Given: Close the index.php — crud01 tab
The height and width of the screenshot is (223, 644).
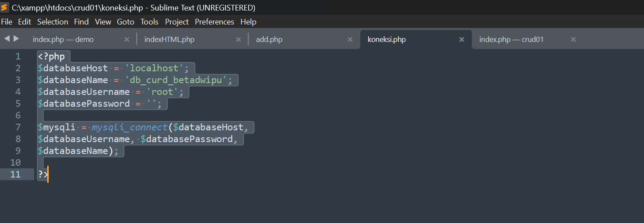Looking at the screenshot, I should click(x=573, y=39).
